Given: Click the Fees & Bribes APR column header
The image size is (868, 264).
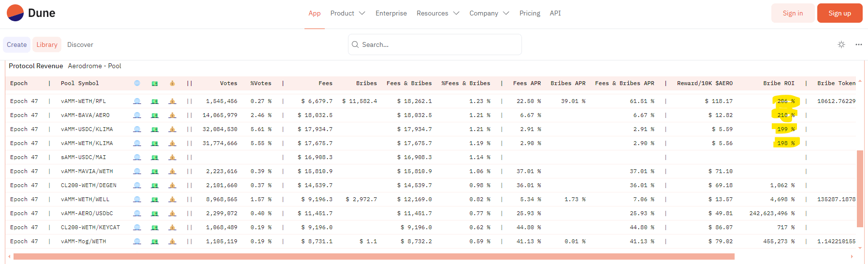Looking at the screenshot, I should (624, 83).
